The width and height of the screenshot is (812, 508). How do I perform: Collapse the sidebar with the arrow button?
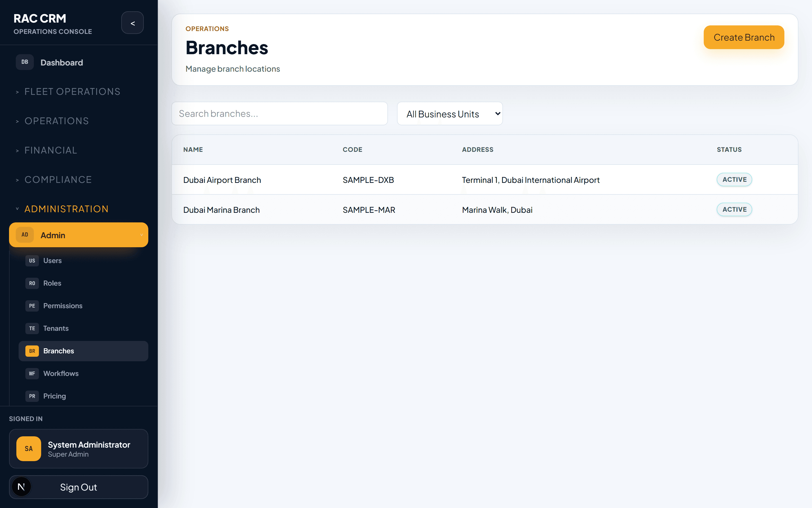[133, 23]
